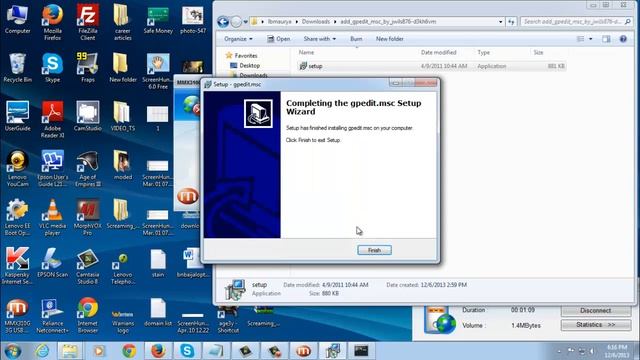Open the VIDEO_TS folder on desktop
Screen dimensions: 640x360
pyautogui.click(x=122, y=116)
